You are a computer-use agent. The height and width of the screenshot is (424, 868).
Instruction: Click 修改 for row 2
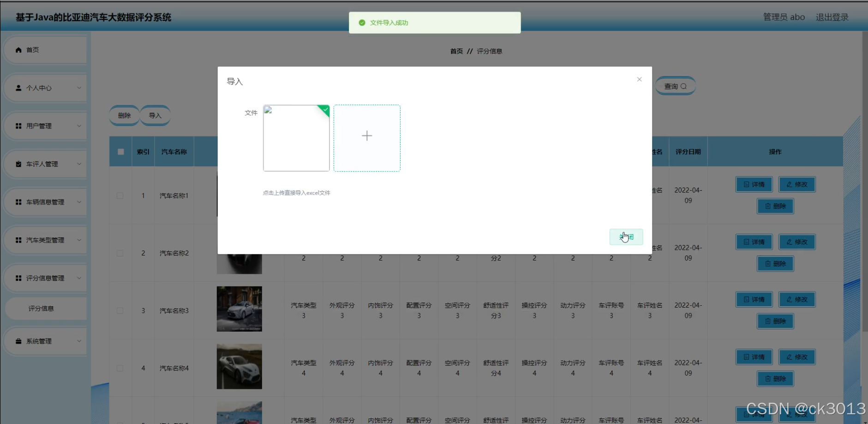pyautogui.click(x=797, y=242)
